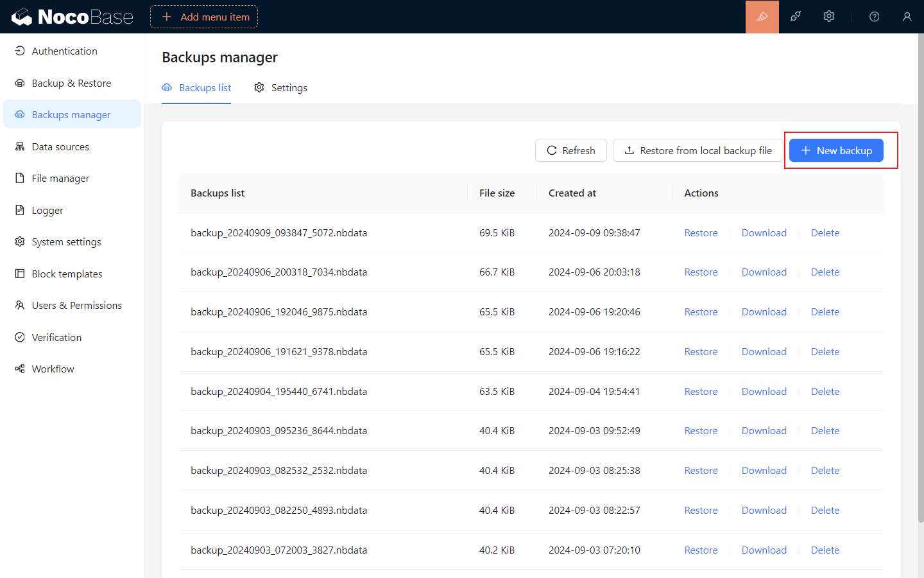Open the plugin manager icon
The width and height of the screenshot is (924, 578).
coord(796,17)
